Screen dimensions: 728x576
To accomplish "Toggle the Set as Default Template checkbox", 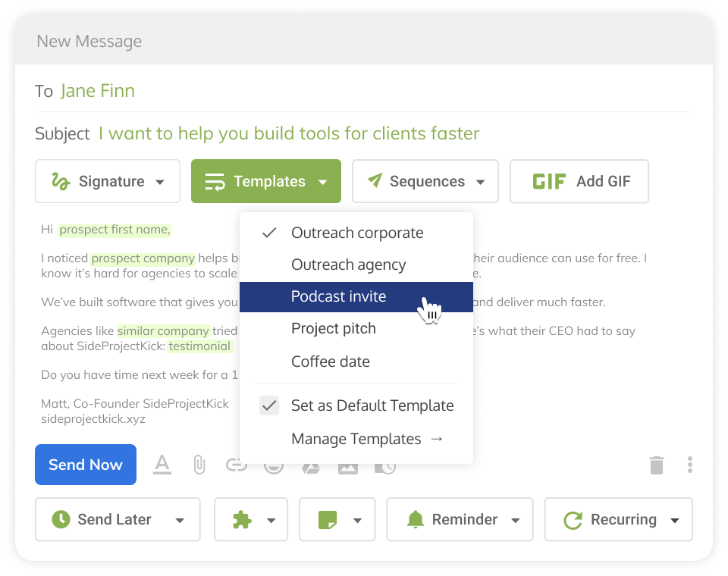I will click(x=269, y=405).
